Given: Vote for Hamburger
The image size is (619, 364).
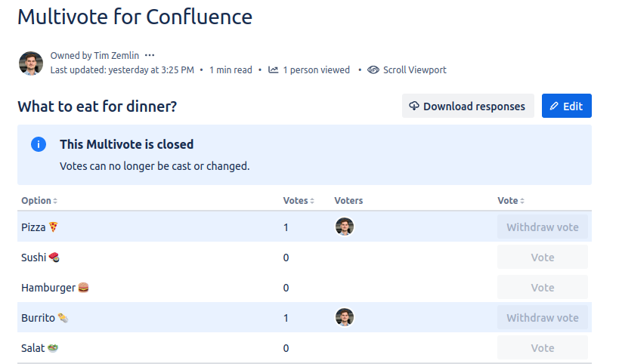Looking at the screenshot, I should tap(542, 288).
